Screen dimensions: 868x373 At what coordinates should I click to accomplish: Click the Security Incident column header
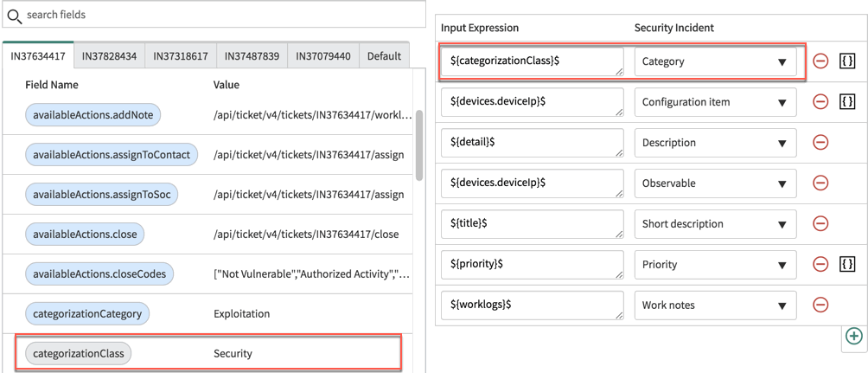click(674, 28)
